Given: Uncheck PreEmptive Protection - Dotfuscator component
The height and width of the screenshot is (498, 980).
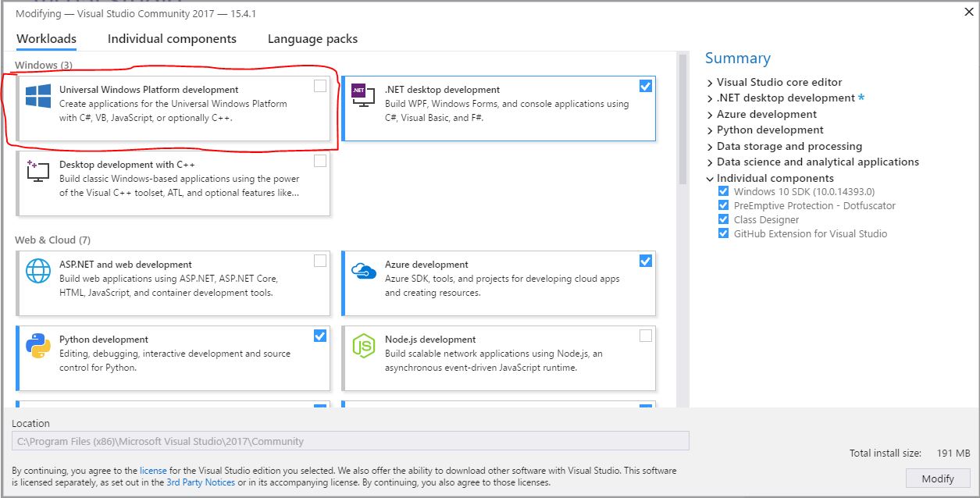Looking at the screenshot, I should click(x=724, y=205).
